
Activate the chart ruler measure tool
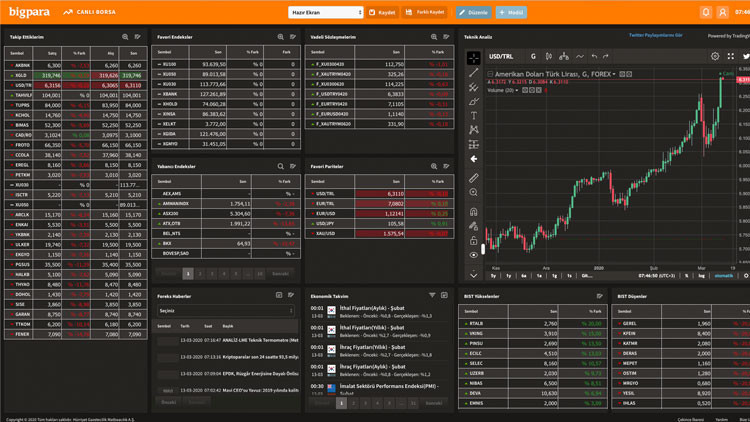pos(474,178)
